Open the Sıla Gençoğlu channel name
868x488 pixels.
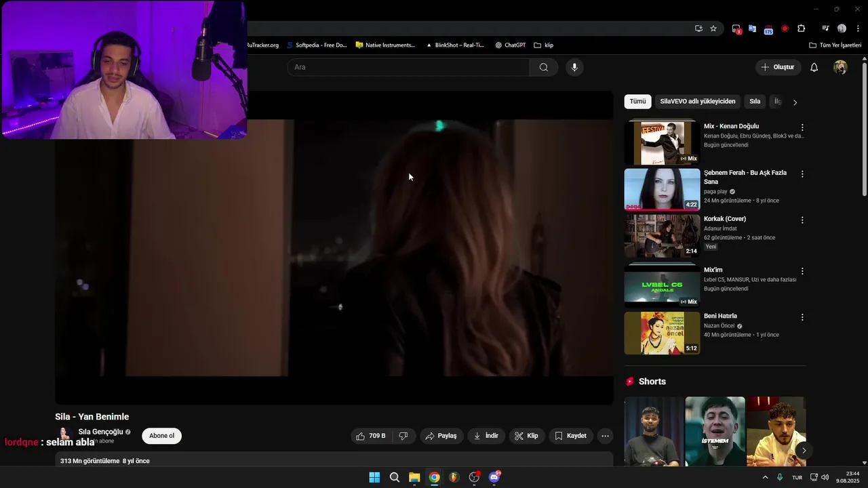(x=100, y=432)
